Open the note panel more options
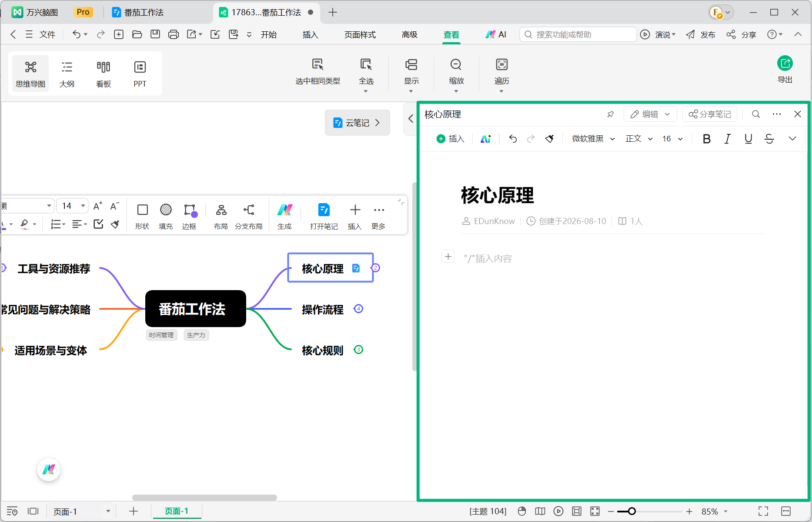812x522 pixels. tap(777, 114)
